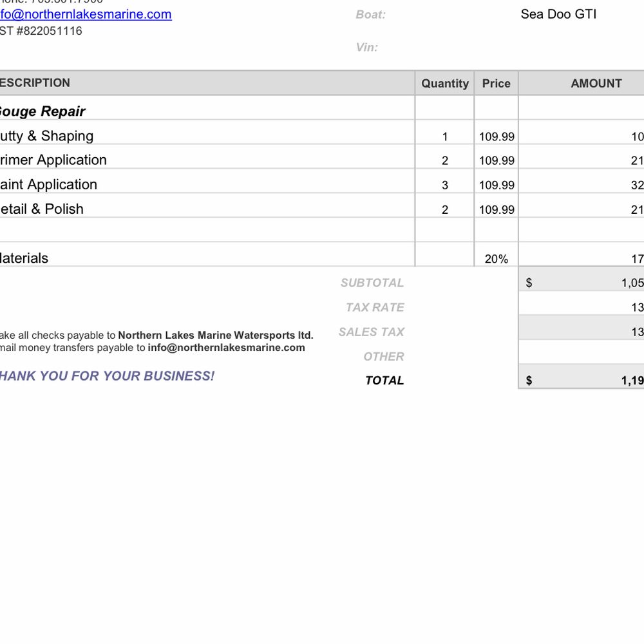Screen dimensions: 644x644
Task: Click price 109.99 in Detail & Polish row
Action: coord(497,209)
